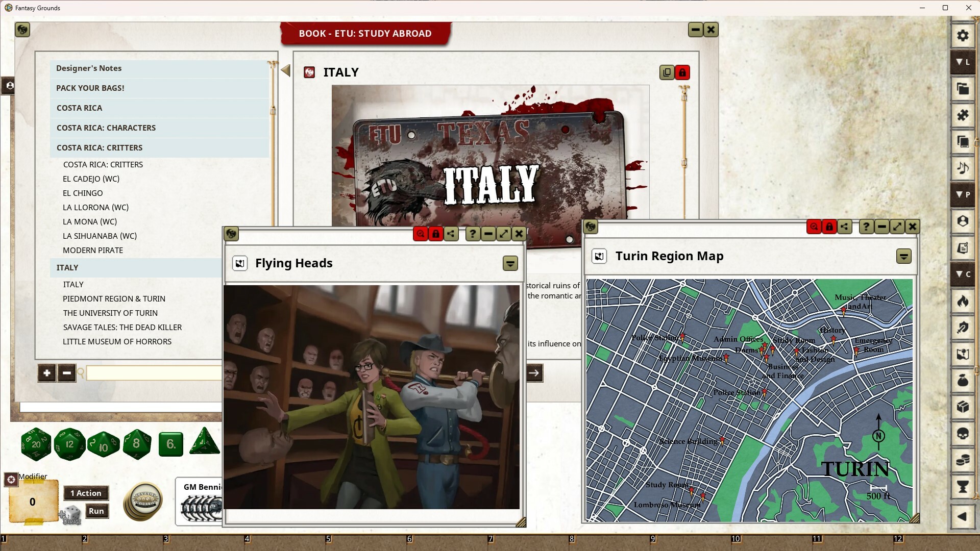980x551 pixels.
Task: Open the Modules puzzle-piece icon
Action: [x=963, y=115]
